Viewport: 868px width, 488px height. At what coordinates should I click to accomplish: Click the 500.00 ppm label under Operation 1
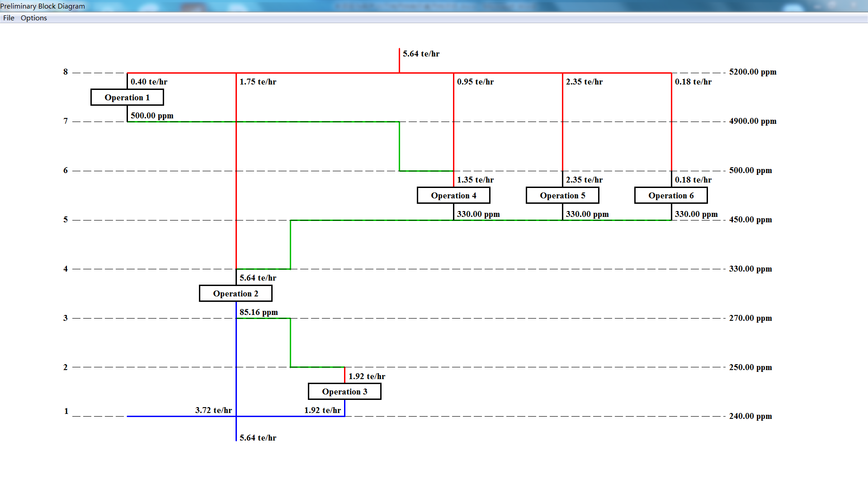click(x=152, y=116)
